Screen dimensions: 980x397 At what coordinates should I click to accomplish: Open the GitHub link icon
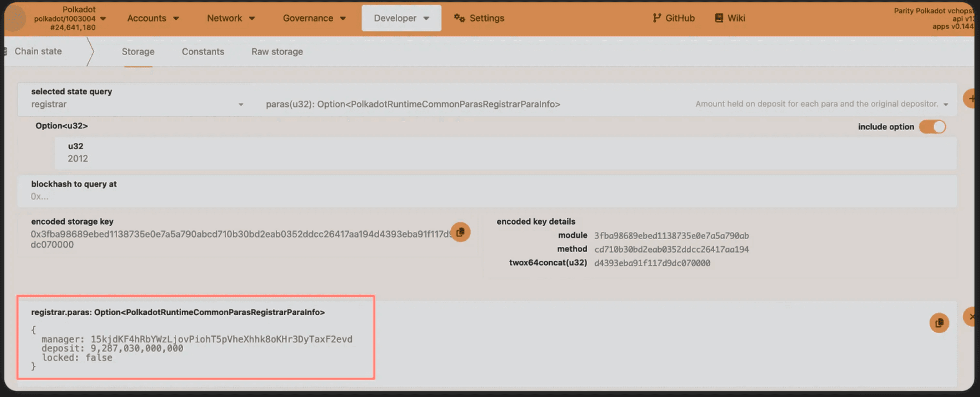(657, 18)
